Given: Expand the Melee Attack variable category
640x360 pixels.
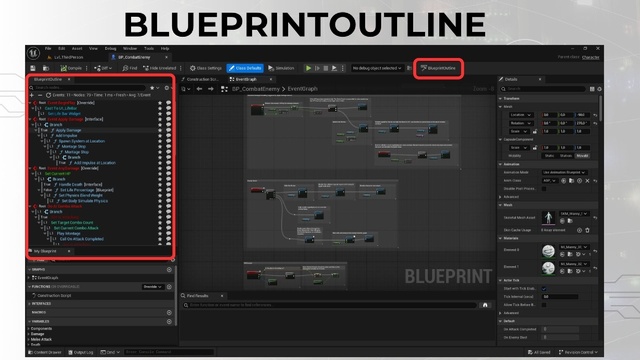Looking at the screenshot, I should [41, 339].
